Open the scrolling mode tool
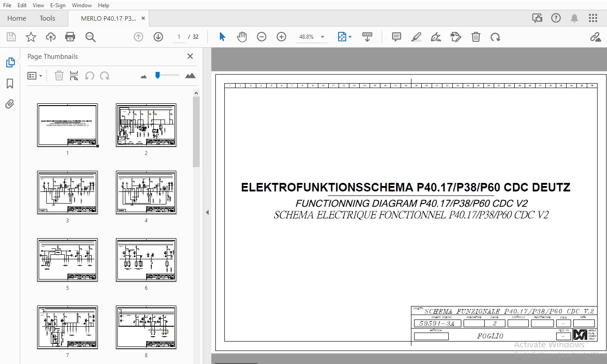607x364 pixels. pyautogui.click(x=367, y=37)
